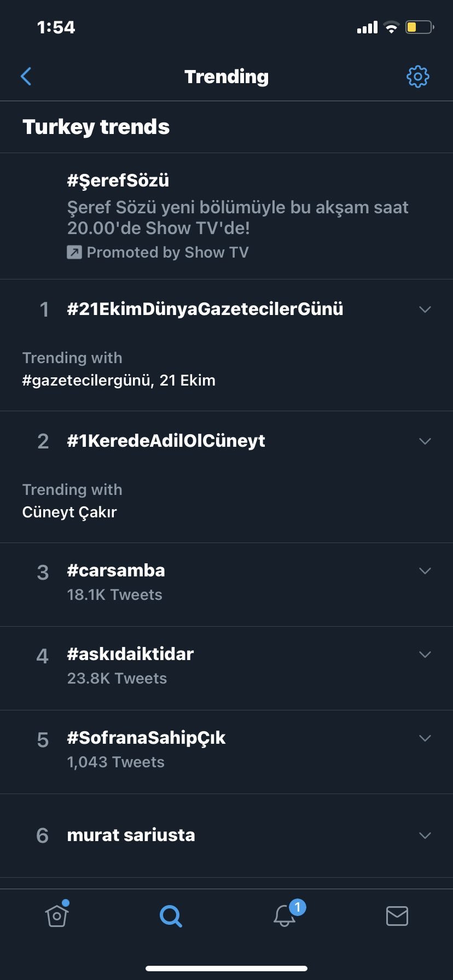The height and width of the screenshot is (980, 453).
Task: Go to Home tab icon
Action: pyautogui.click(x=57, y=914)
